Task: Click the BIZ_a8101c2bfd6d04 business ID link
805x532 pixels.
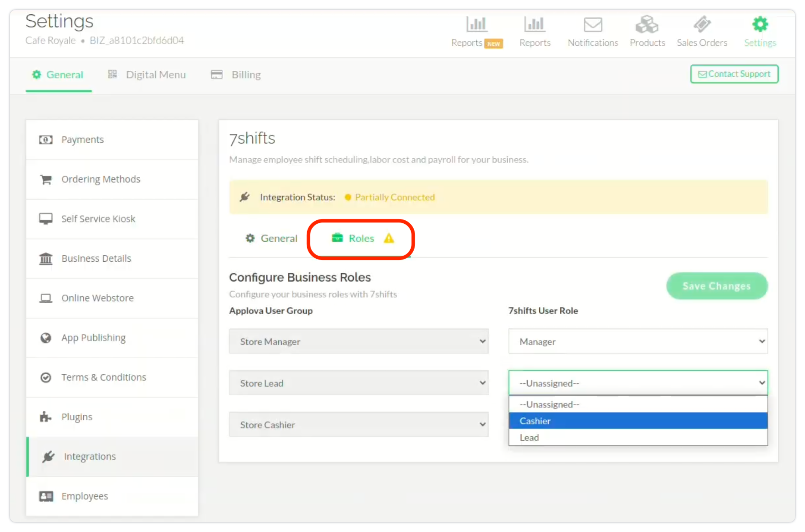Action: (137, 41)
